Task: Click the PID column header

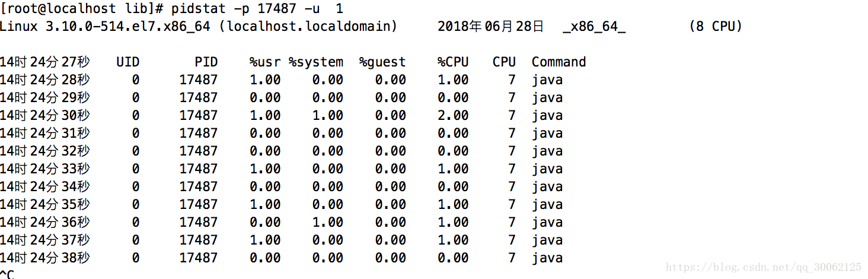Action: (206, 62)
